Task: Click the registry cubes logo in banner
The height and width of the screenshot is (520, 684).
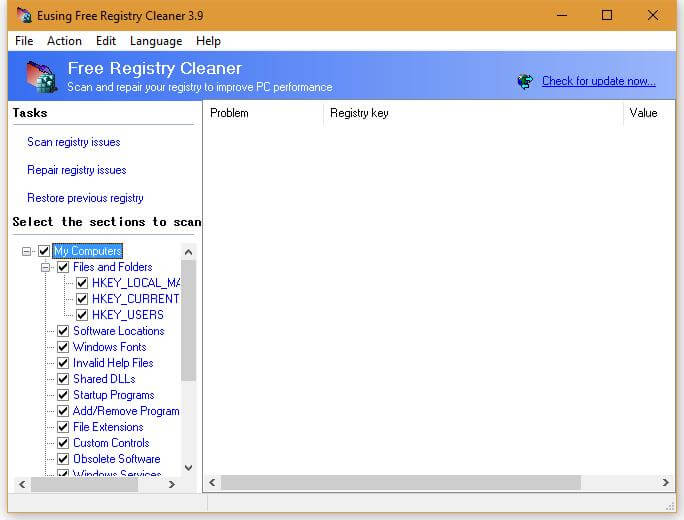Action: [x=41, y=77]
